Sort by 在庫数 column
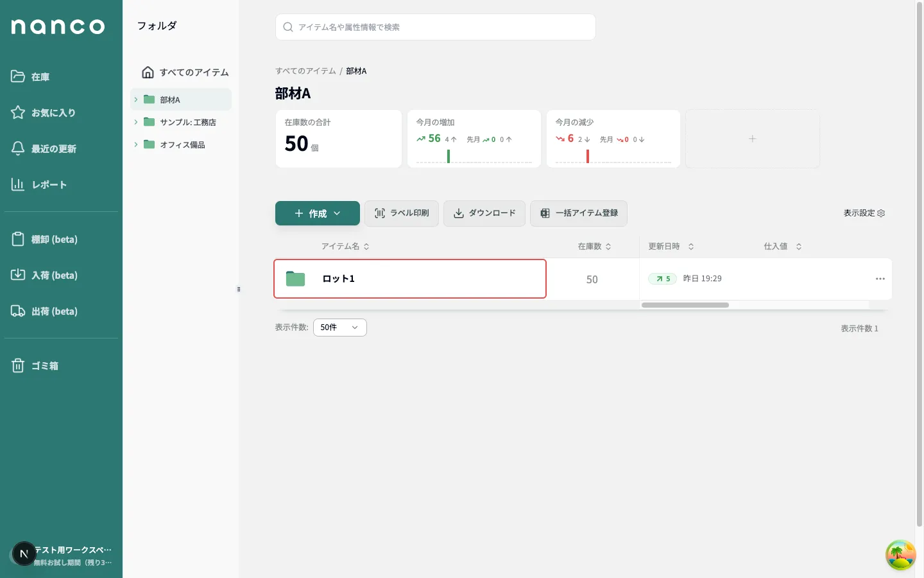This screenshot has width=924, height=578. click(595, 247)
